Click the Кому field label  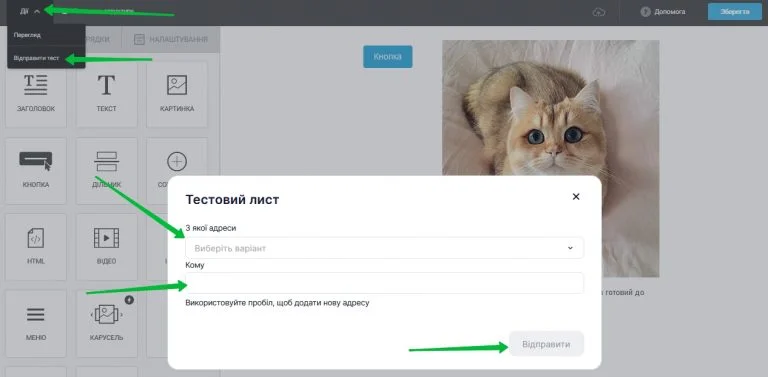point(195,265)
